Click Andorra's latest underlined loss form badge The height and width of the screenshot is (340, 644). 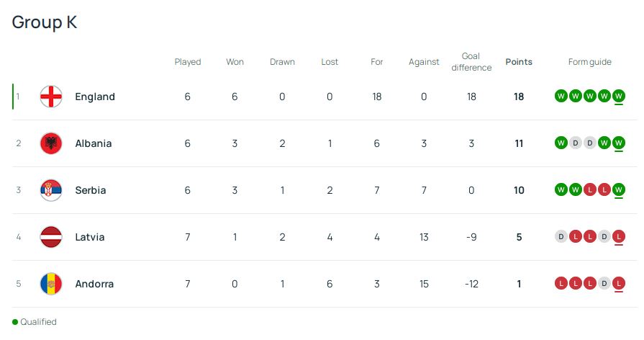[x=619, y=283]
